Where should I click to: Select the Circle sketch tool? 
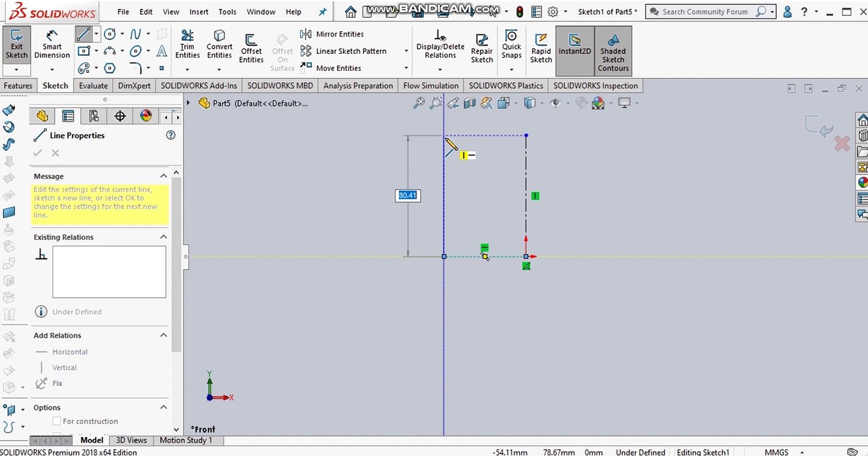[x=110, y=34]
